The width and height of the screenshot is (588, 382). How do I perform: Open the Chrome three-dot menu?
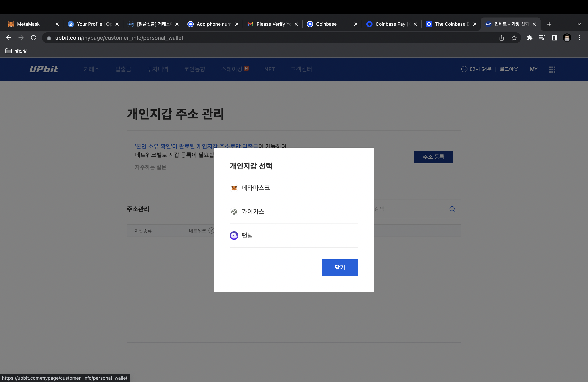pyautogui.click(x=579, y=38)
